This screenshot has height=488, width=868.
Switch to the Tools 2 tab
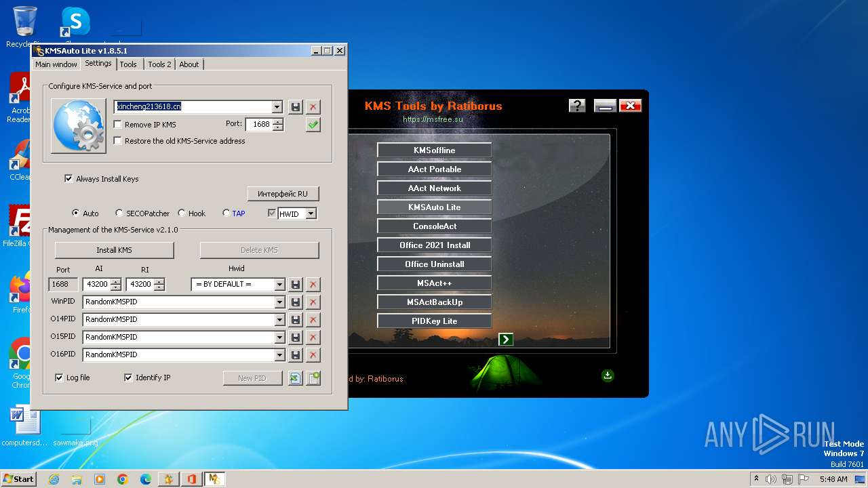click(159, 64)
